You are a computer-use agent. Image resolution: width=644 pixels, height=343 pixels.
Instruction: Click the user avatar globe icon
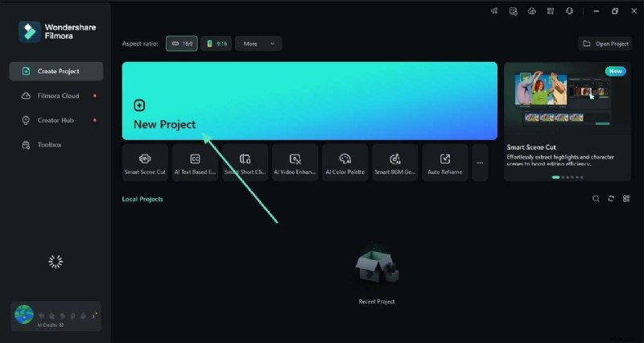tap(24, 315)
